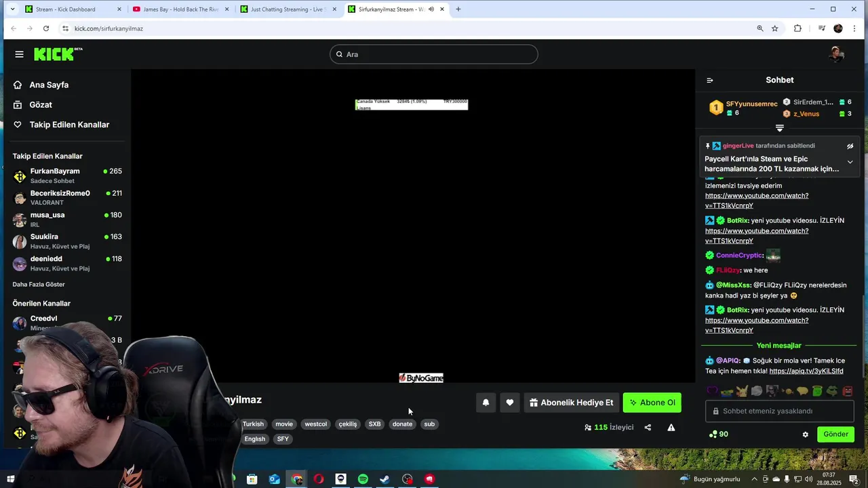The height and width of the screenshot is (488, 868).
Task: Switch to Just Chatting Streaming tab
Action: [288, 9]
